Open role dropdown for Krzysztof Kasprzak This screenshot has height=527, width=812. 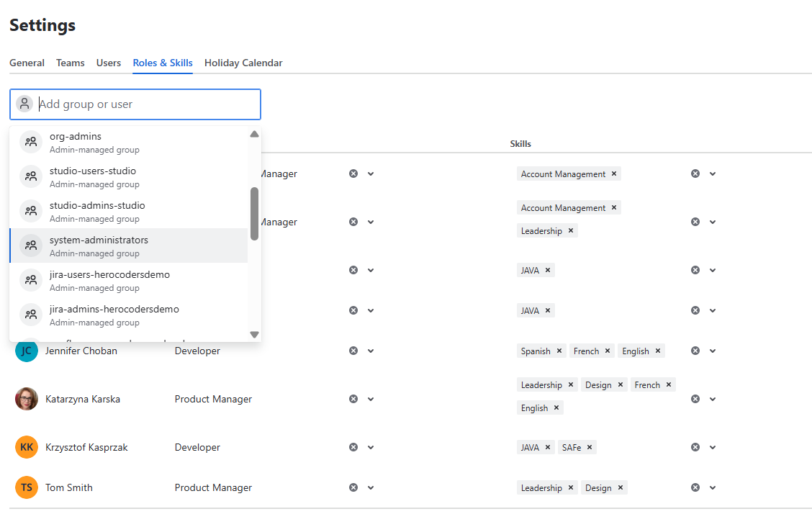pos(371,447)
